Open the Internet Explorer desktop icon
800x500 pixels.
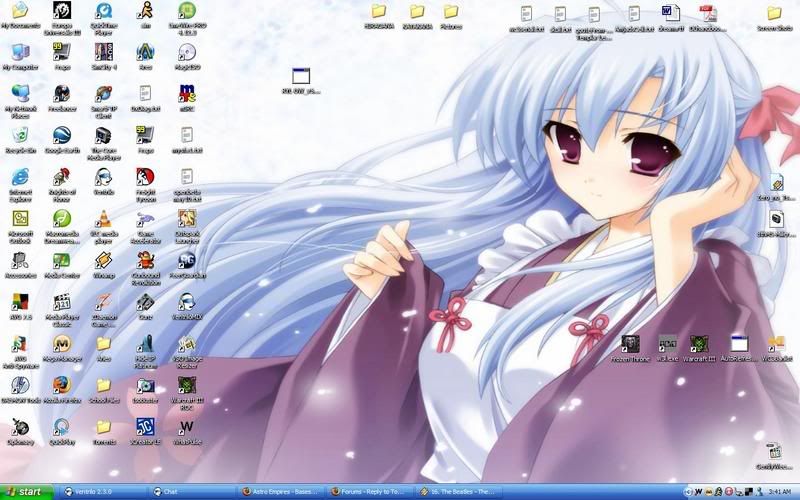coord(19,178)
